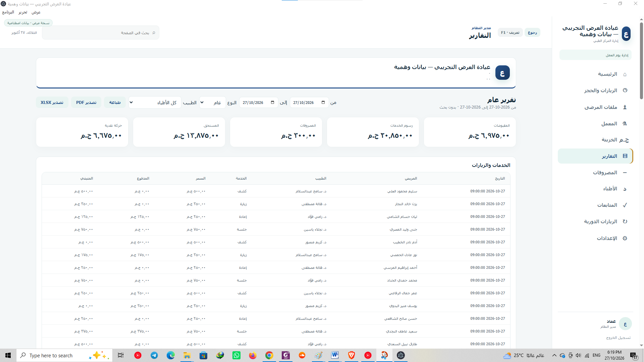The height and width of the screenshot is (362, 644).
Task: Click the user avatar ع beside عماد
Action: pyautogui.click(x=625, y=324)
